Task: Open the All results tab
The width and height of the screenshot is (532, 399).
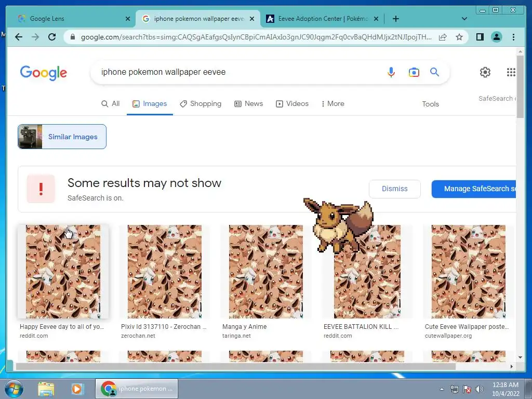Action: click(111, 104)
